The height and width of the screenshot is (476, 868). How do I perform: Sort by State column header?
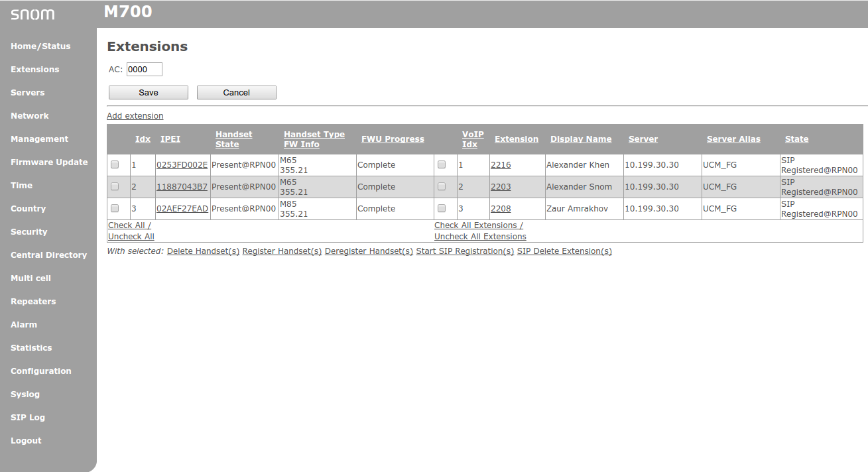[x=796, y=139]
